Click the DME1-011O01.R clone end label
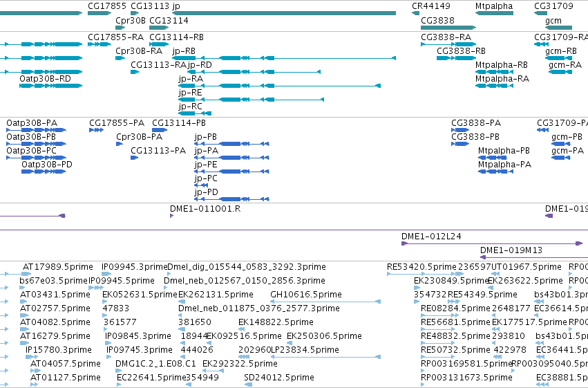The height and width of the screenshot is (388, 588). tap(205, 209)
